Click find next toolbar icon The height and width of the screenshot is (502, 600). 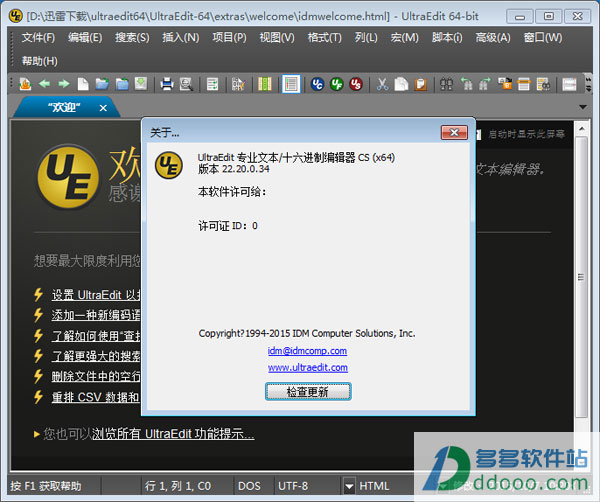click(x=485, y=84)
